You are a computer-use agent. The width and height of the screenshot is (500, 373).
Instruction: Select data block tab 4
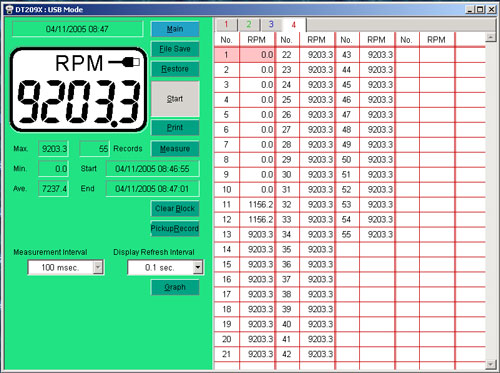click(x=294, y=25)
